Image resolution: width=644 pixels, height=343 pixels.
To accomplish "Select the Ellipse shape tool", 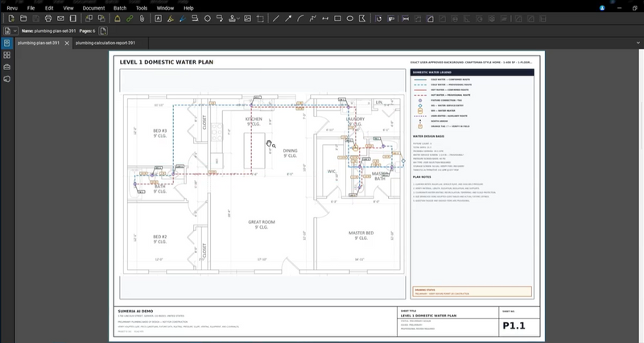I will pyautogui.click(x=350, y=19).
